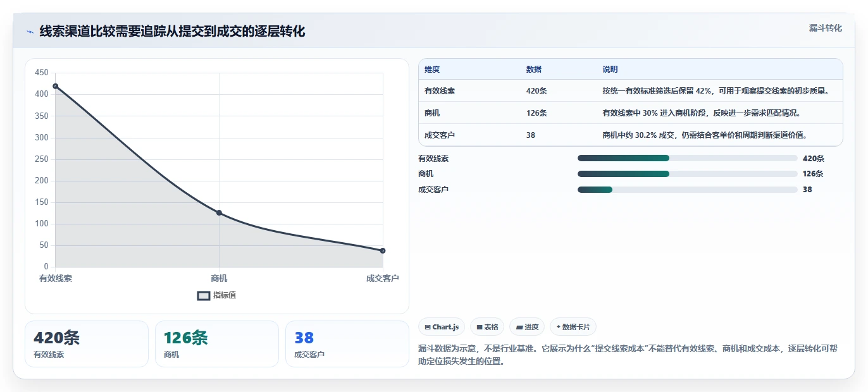Click the 商机 cell in the table
868x392 pixels.
(432, 113)
